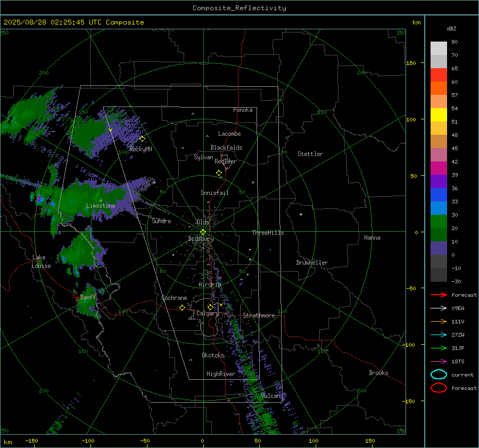Click the Didsbury town label
The height and width of the screenshot is (448, 479).
201,239
